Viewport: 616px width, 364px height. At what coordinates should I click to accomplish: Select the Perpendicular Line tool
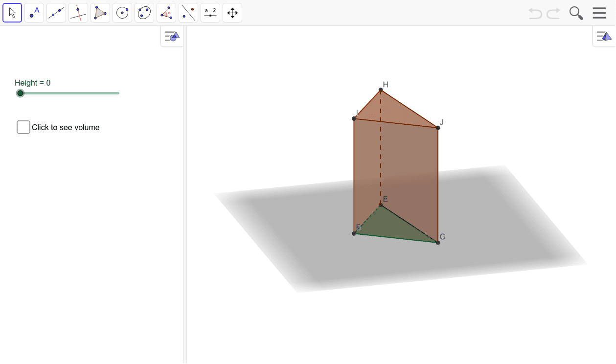click(78, 12)
